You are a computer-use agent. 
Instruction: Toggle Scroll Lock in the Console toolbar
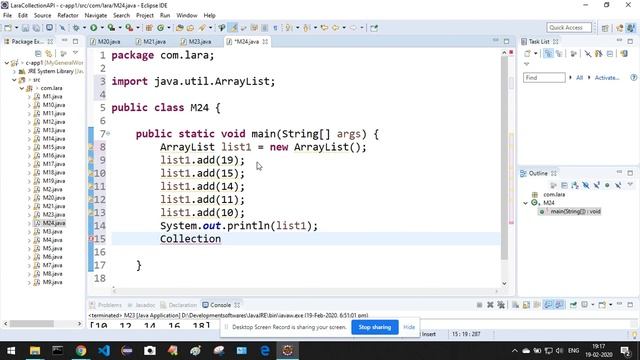[526, 305]
